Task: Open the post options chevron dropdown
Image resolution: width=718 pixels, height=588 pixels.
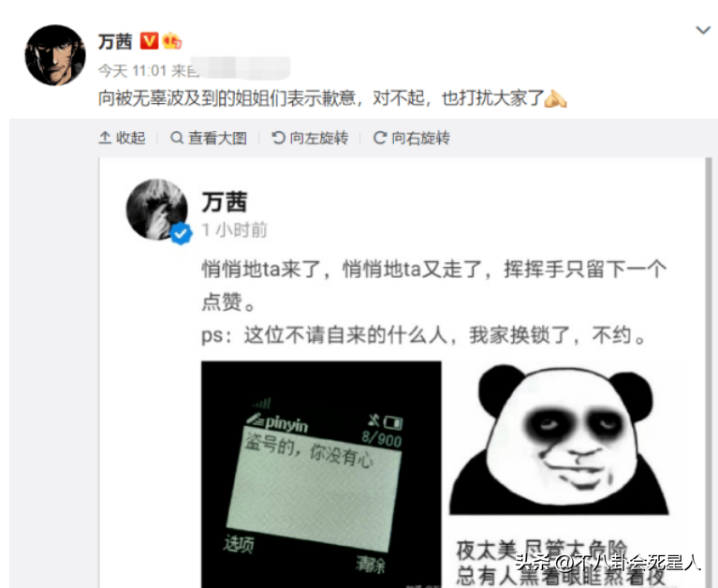Action: coord(703,30)
